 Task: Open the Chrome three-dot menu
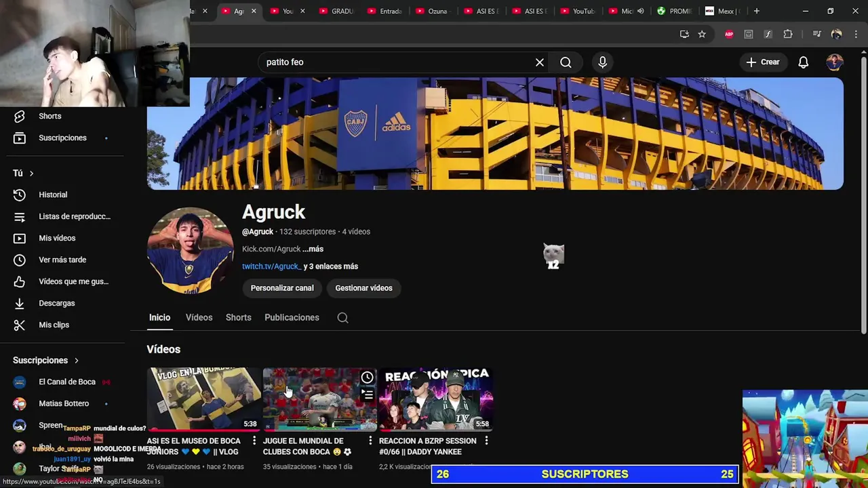point(856,35)
